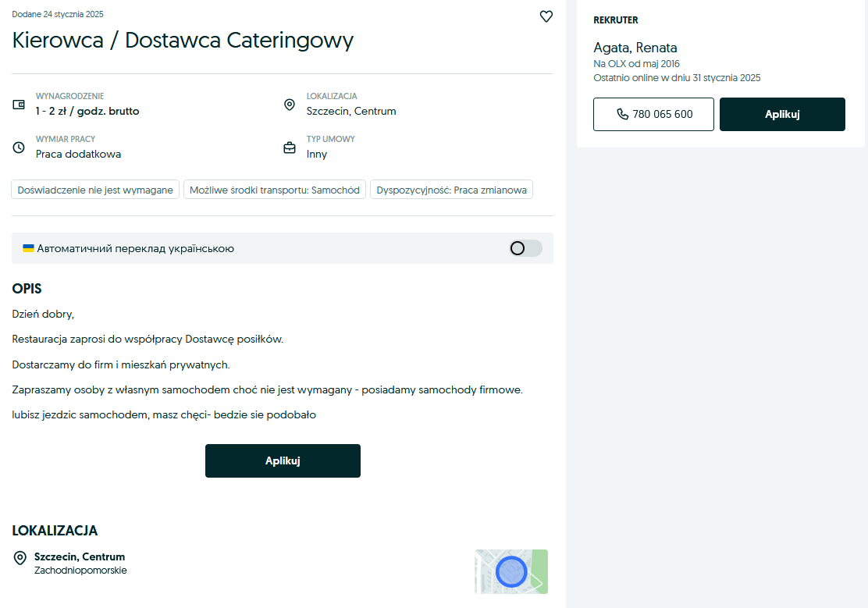Select 'Dyspozycyjność: Praca zmianowa' tag

pyautogui.click(x=451, y=190)
